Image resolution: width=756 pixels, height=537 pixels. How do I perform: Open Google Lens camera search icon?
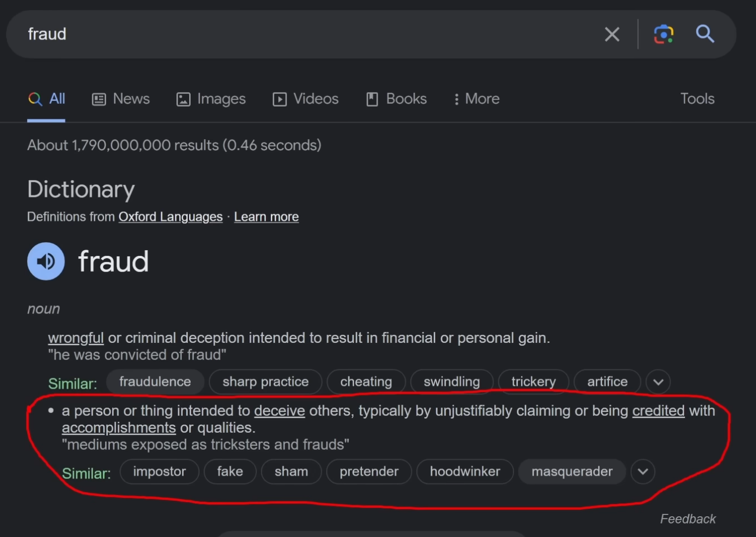663,34
